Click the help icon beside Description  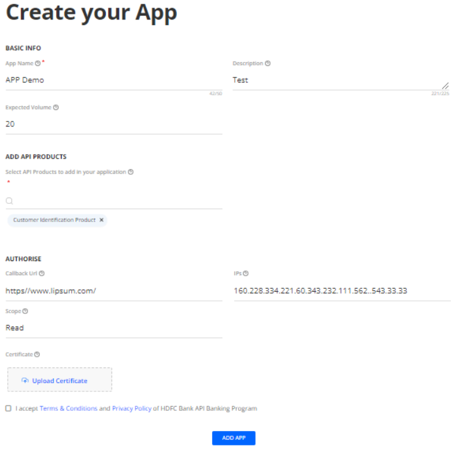(268, 64)
